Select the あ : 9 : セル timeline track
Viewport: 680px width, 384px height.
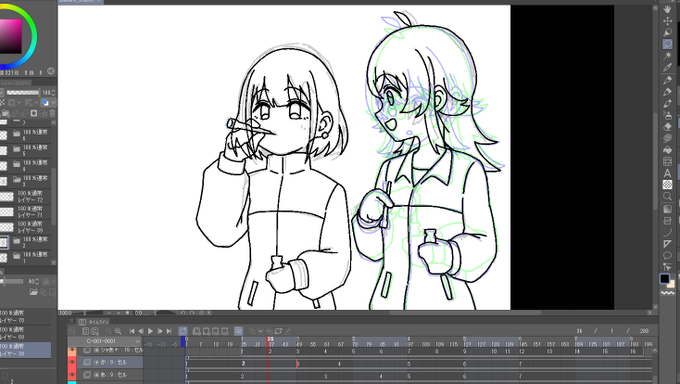(110, 374)
